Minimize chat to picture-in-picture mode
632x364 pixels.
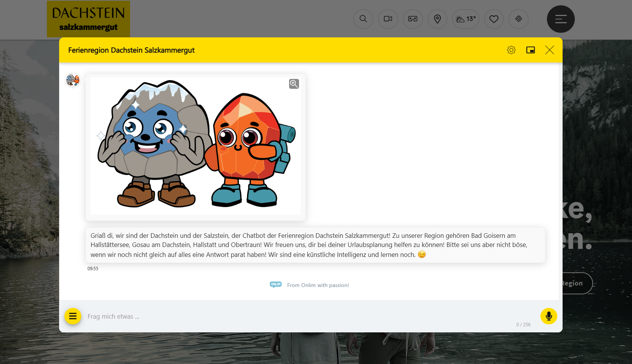pyautogui.click(x=531, y=50)
